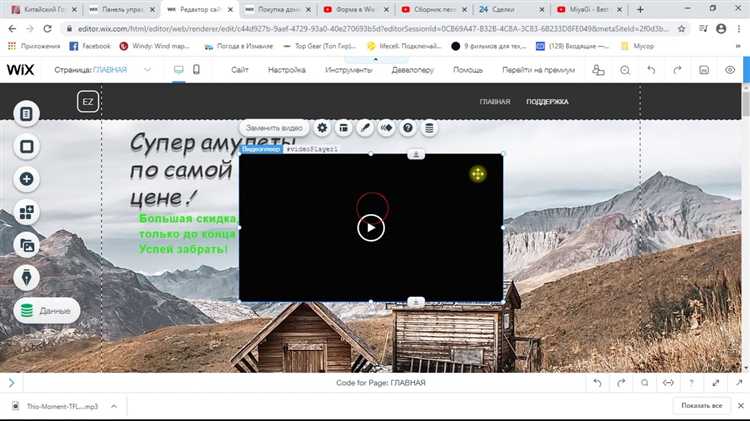Open the Данные database panel
Image resolution: width=750 pixels, height=421 pixels.
click(x=47, y=310)
